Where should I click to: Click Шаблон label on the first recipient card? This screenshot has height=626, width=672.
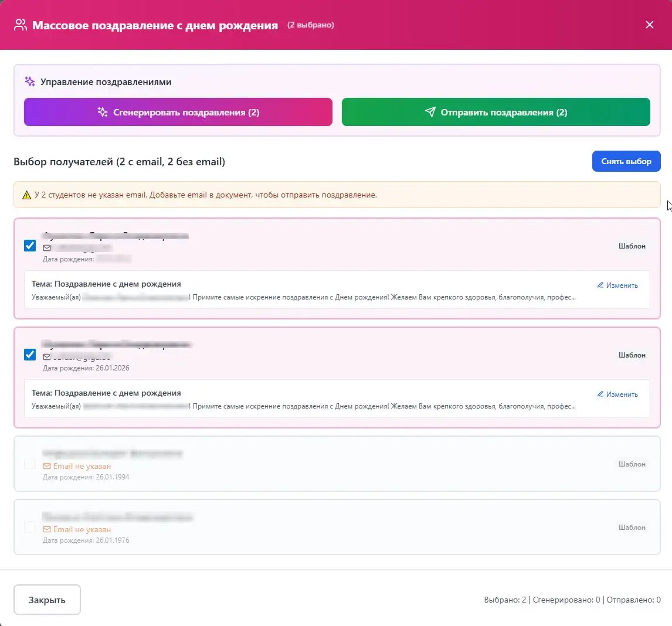[632, 246]
